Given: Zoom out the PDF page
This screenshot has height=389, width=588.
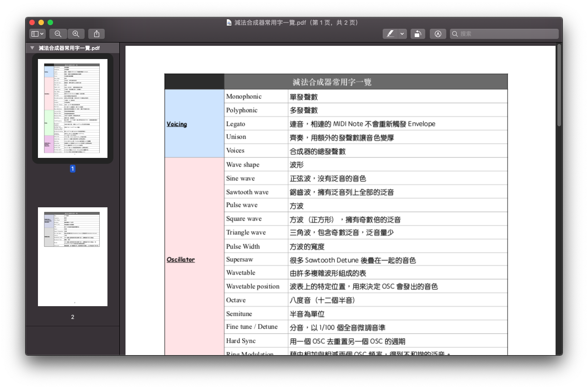Looking at the screenshot, I should (58, 33).
